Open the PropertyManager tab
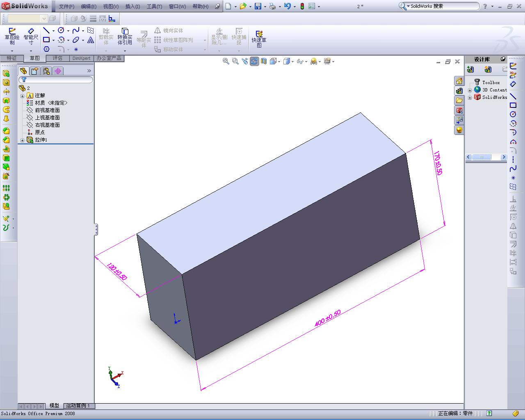The height and width of the screenshot is (420, 525). [35, 71]
